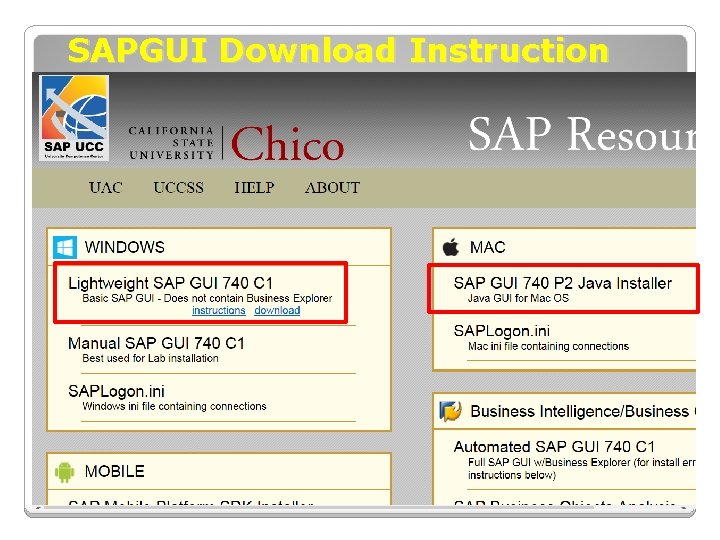Click the download link for Lightweight SAP GUI

coord(277,310)
